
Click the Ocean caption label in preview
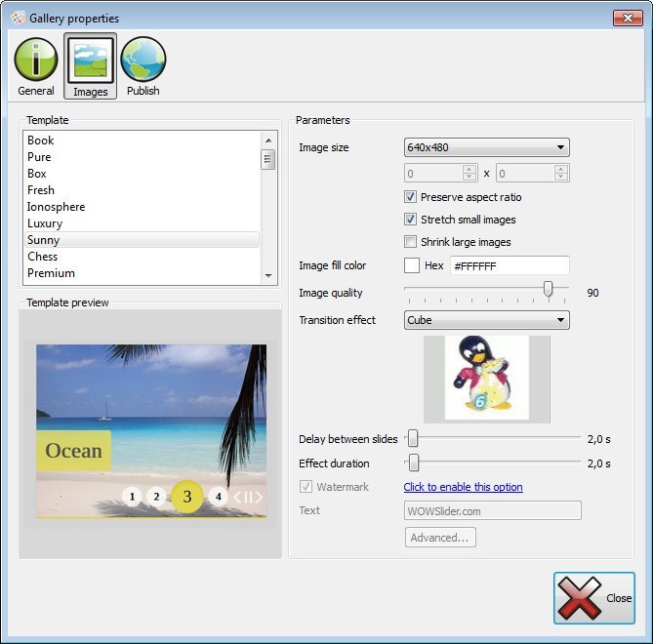click(x=74, y=451)
